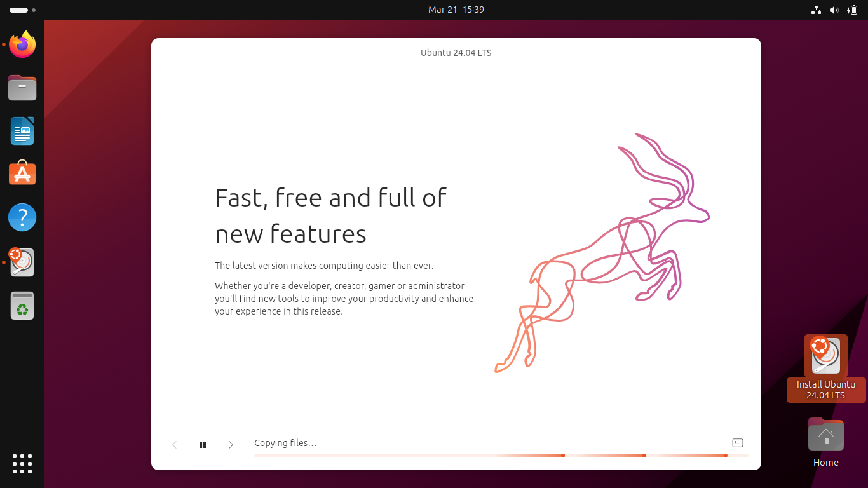Viewport: 868px width, 488px height.
Task: Open the installer's terminal log view
Action: click(738, 442)
